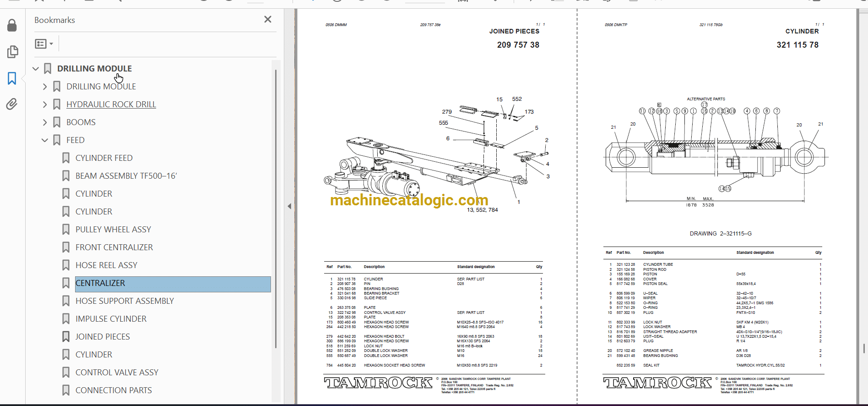Open the top-level DRILLING MODULE bookmark
Image resolution: width=868 pixels, height=406 pixels.
point(94,69)
